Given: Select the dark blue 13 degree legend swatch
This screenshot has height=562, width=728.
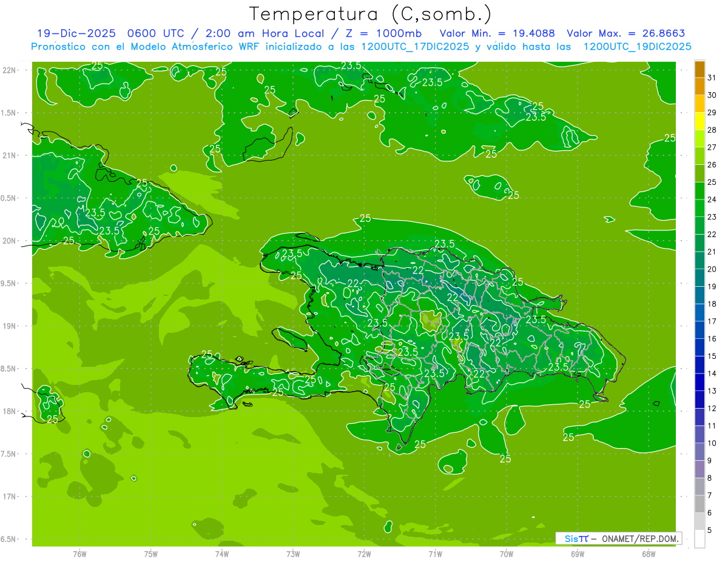Looking at the screenshot, I should tap(699, 382).
